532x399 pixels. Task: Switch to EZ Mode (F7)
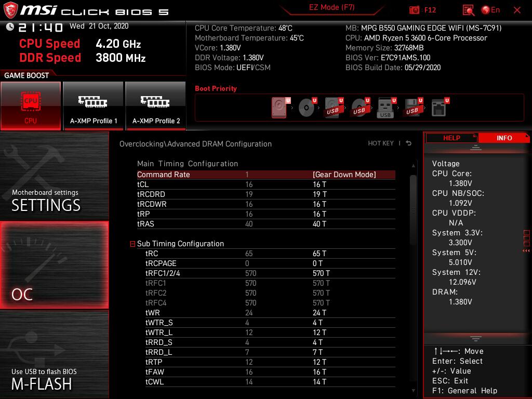(331, 7)
